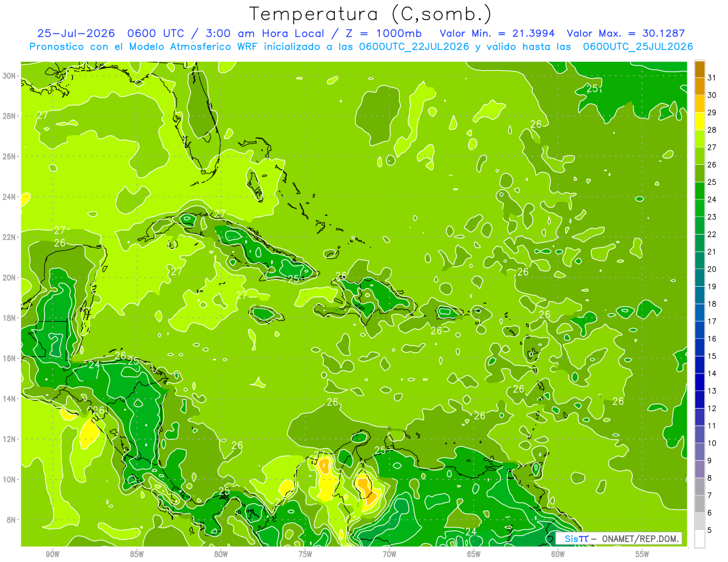Click longitude axis label "65W"

(474, 554)
